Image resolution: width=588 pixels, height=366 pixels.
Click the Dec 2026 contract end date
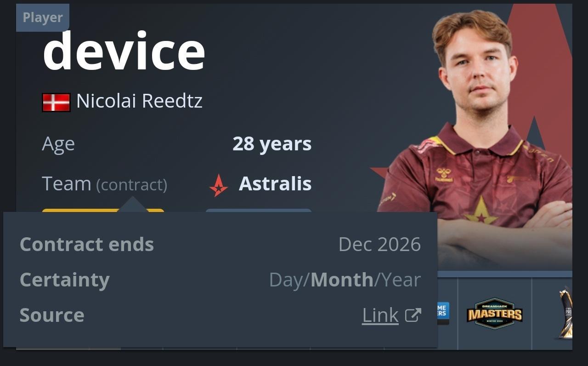379,244
